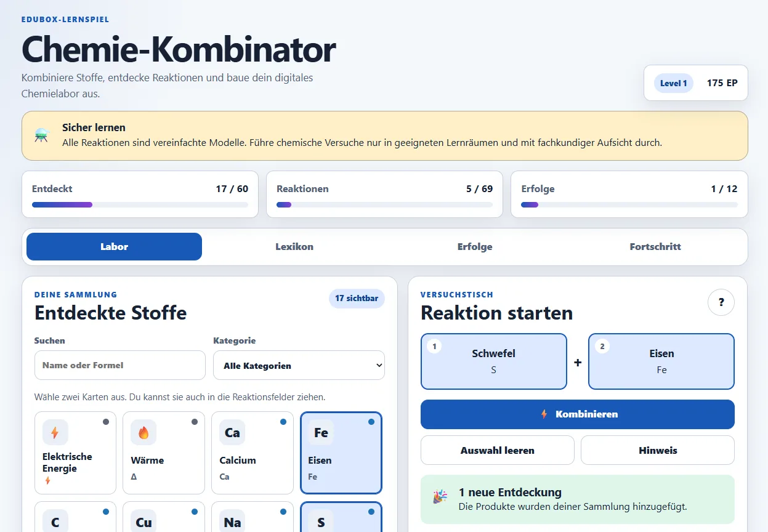Click the C element symbol tile

click(55, 522)
